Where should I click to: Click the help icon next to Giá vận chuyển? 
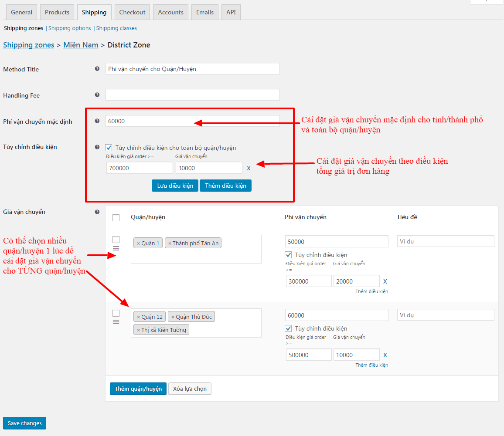pyautogui.click(x=97, y=212)
